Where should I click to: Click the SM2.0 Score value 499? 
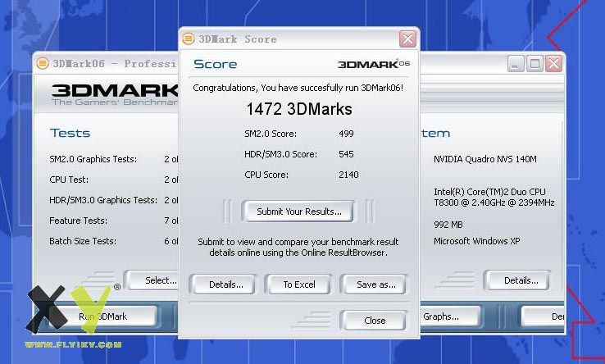pos(346,134)
